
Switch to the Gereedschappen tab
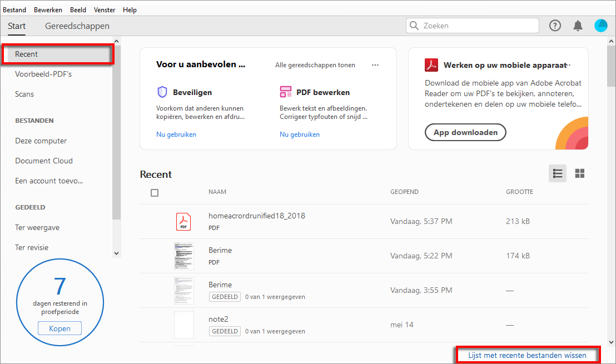[x=77, y=26]
